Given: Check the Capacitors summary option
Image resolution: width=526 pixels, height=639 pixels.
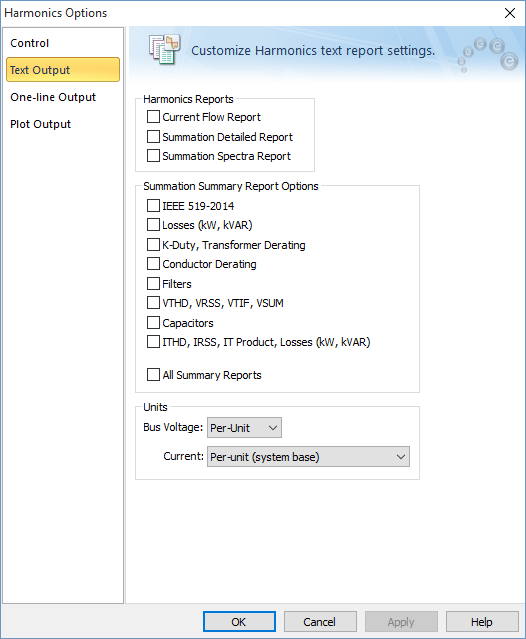Looking at the screenshot, I should point(153,323).
